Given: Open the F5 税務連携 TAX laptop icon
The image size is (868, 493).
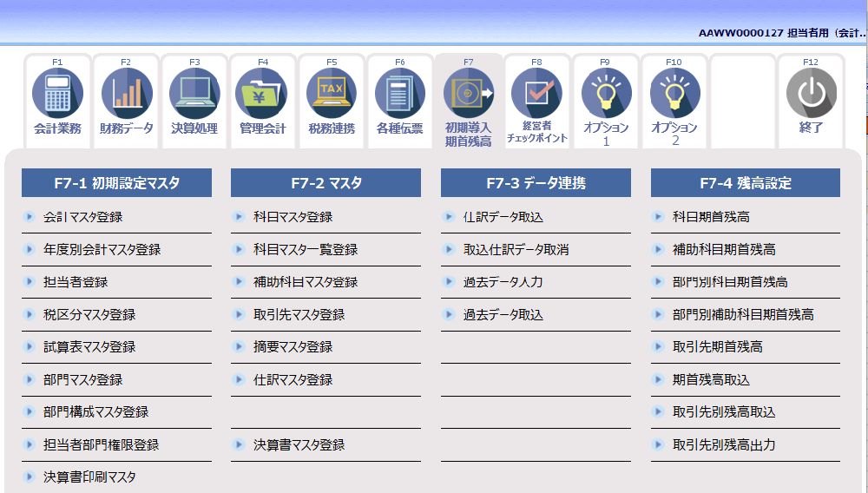Looking at the screenshot, I should pos(332,93).
